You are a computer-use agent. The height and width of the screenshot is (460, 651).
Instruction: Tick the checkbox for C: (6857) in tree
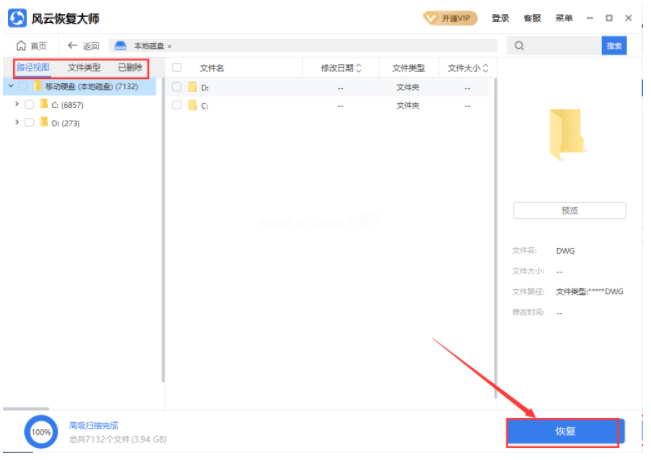[x=29, y=104]
